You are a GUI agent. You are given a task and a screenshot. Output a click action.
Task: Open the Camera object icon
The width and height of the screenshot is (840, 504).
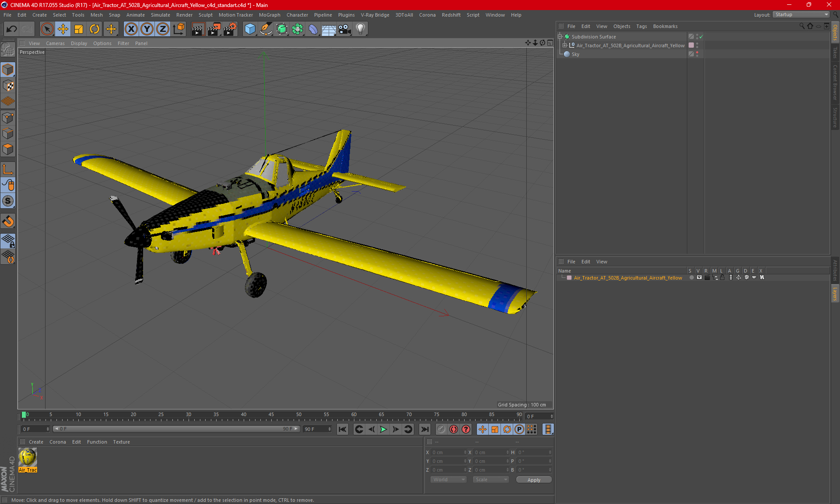click(344, 29)
